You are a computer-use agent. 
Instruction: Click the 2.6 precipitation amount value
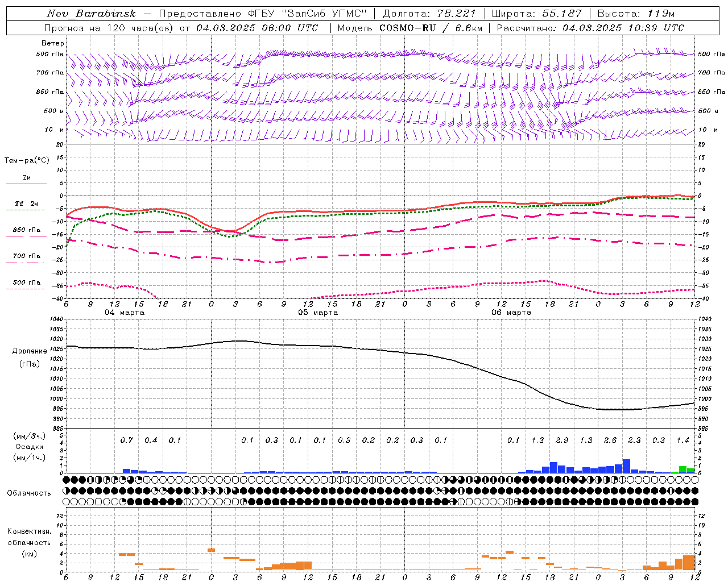pyautogui.click(x=610, y=440)
